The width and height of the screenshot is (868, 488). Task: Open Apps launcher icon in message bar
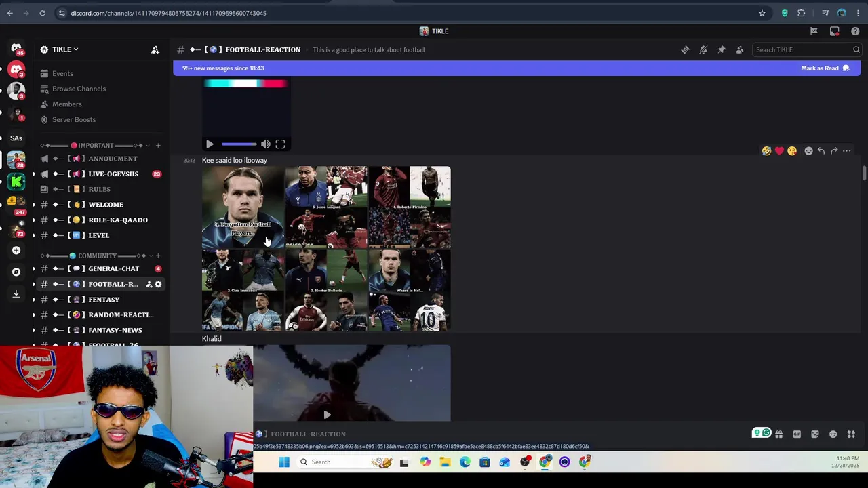click(851, 434)
